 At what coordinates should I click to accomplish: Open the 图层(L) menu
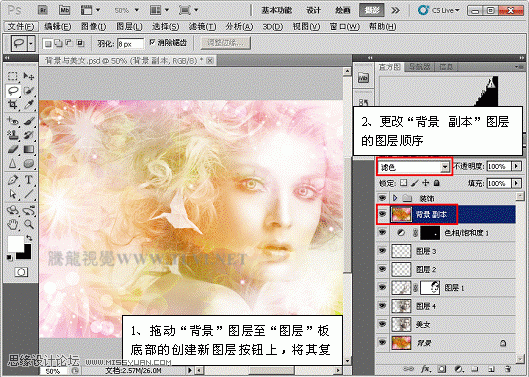129,26
